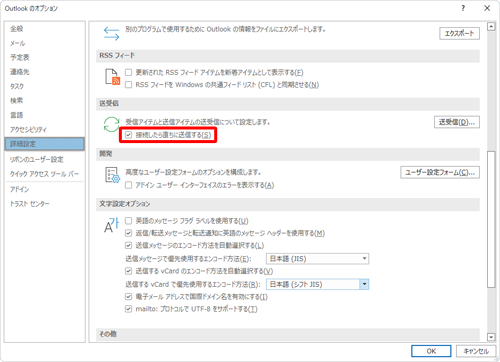The width and height of the screenshot is (500, 362).
Task: Select 詳細設定 category in sidebar
Action: coord(45,144)
